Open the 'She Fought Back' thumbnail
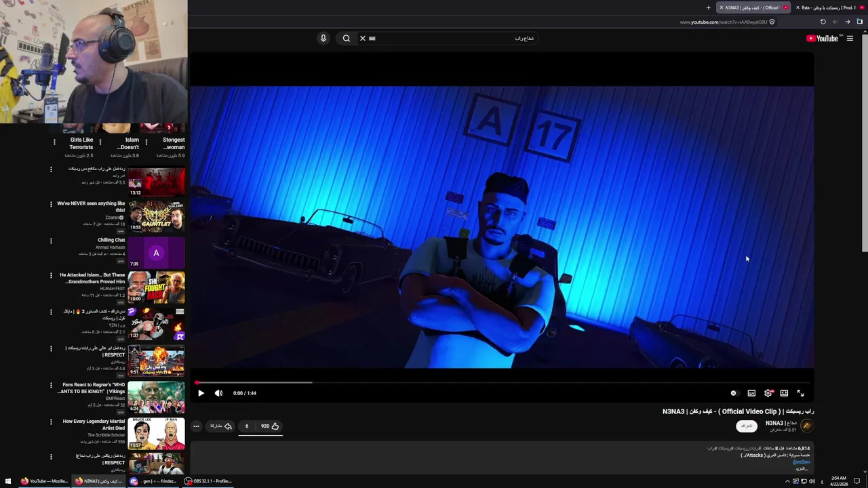 pyautogui.click(x=156, y=287)
